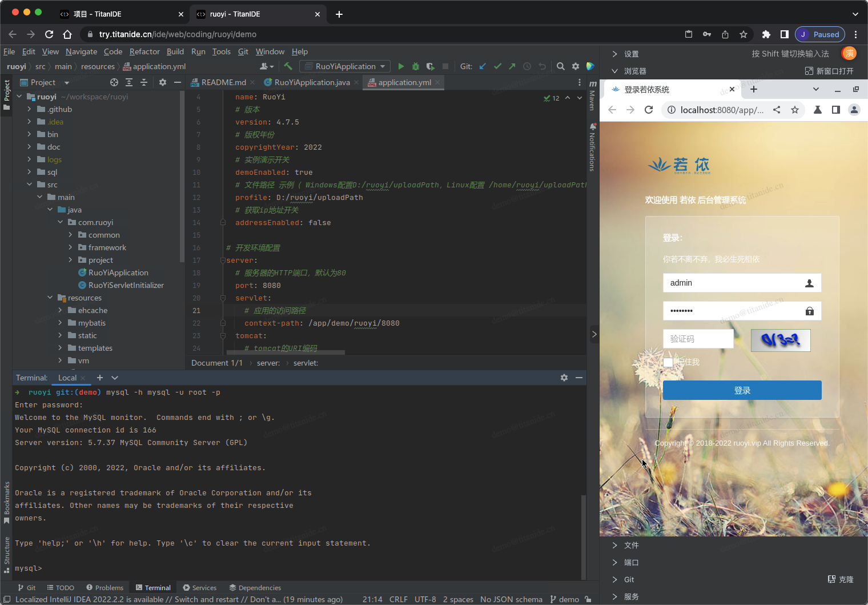This screenshot has width=868, height=605.
Task: Run RuoYiApplication with green play icon
Action: (x=401, y=66)
